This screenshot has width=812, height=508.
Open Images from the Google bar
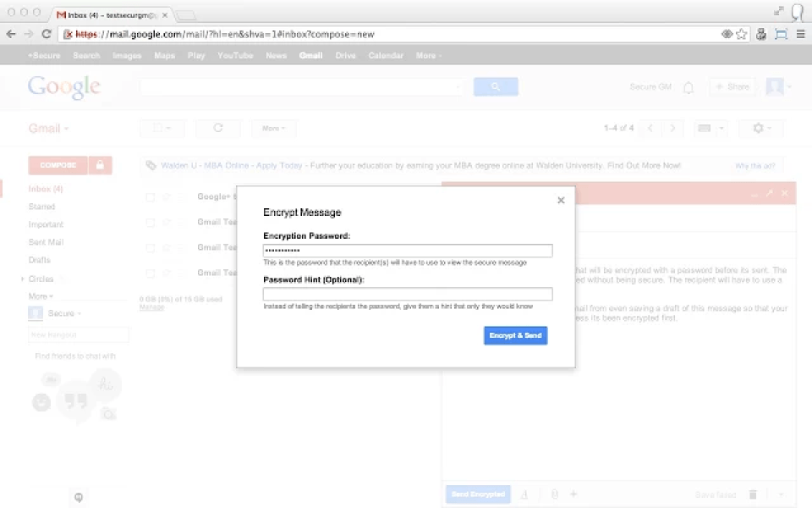(127, 56)
